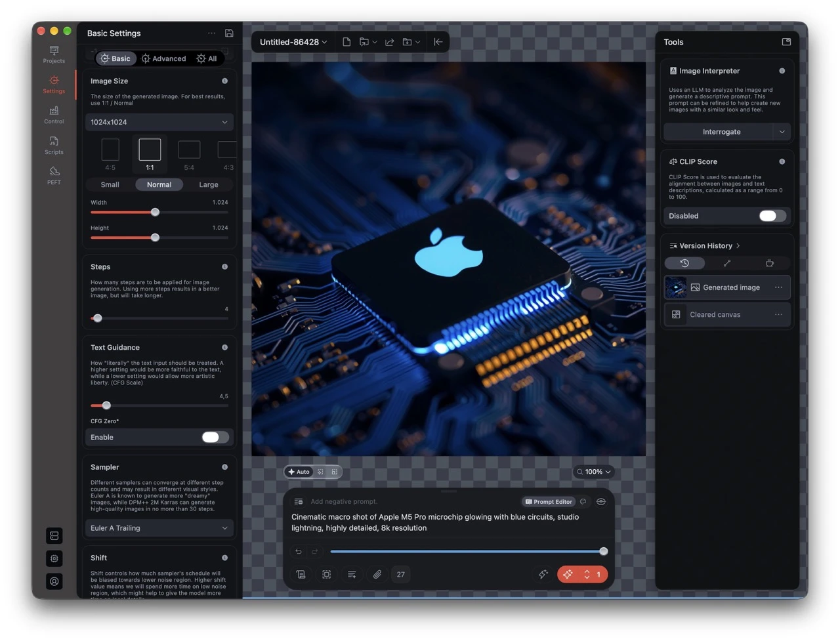840x641 pixels.
Task: Click the account profile icon in the sidebar
Action: (54, 581)
